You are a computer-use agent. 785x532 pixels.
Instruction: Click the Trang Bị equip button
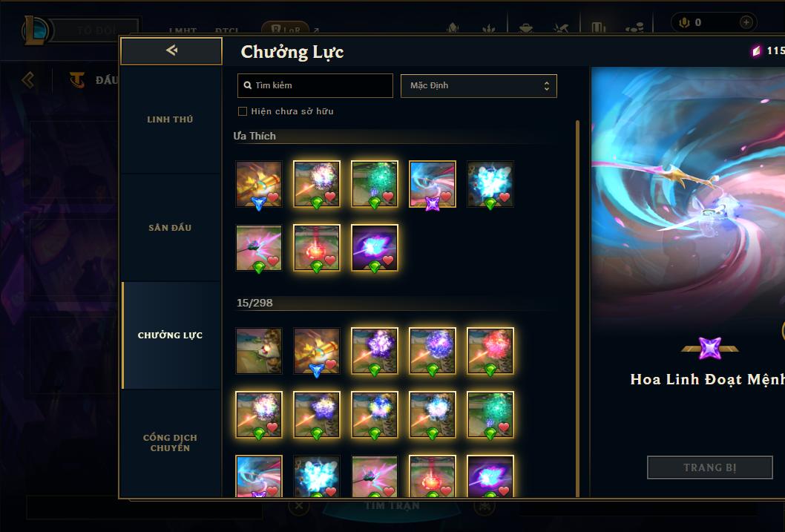pyautogui.click(x=709, y=467)
